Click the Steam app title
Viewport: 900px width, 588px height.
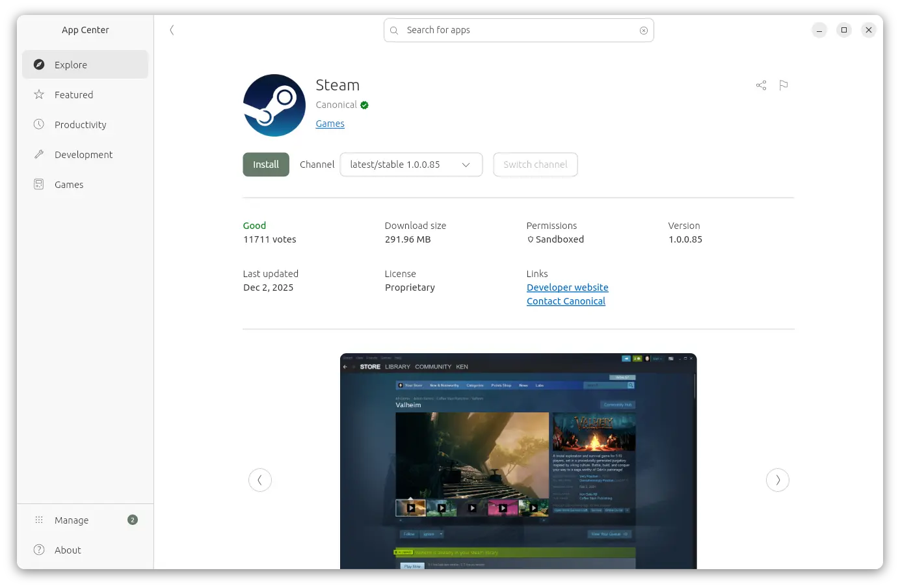pos(337,85)
